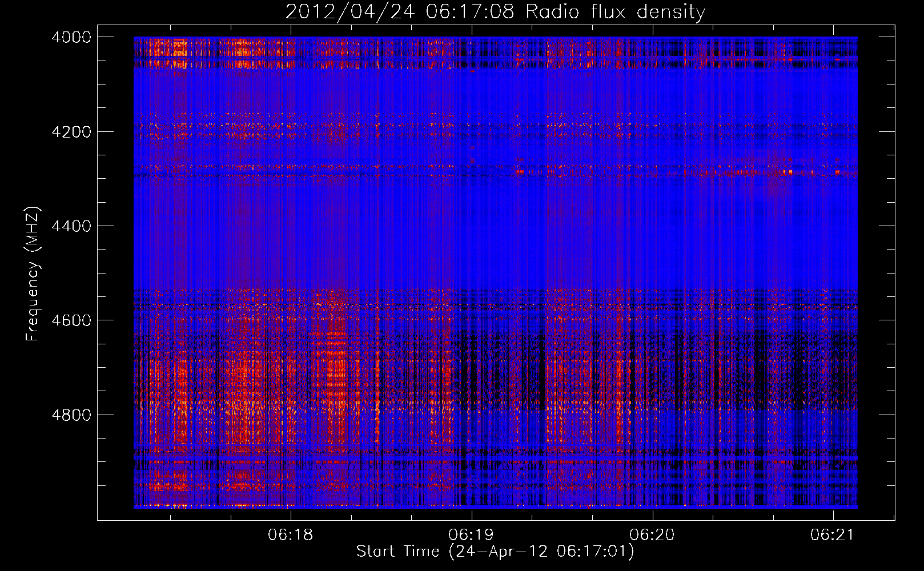Select the 4000 frequency tick label
924x571 pixels.
pyautogui.click(x=71, y=37)
